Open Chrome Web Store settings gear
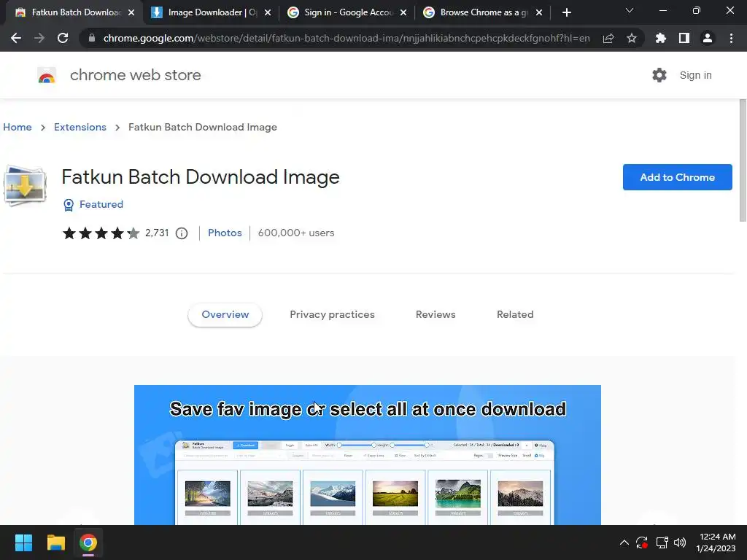Image resolution: width=747 pixels, height=560 pixels. click(659, 75)
